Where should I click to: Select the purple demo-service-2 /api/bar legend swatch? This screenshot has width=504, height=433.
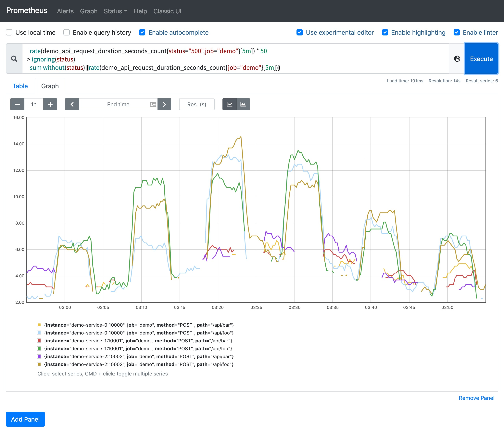[39, 356]
